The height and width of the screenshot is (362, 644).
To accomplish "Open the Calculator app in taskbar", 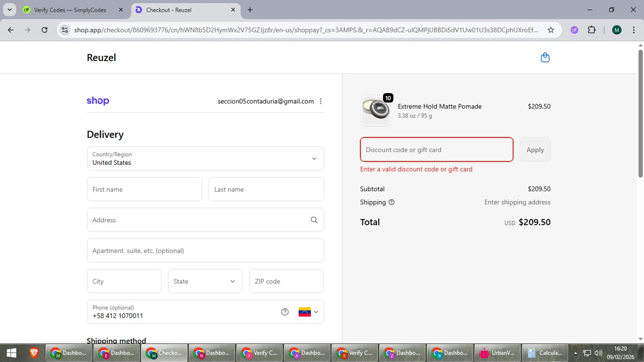I will point(545,353).
